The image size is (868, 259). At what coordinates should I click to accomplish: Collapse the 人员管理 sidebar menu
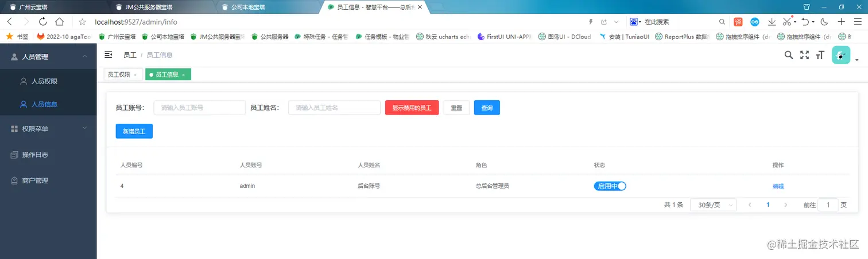click(48, 57)
